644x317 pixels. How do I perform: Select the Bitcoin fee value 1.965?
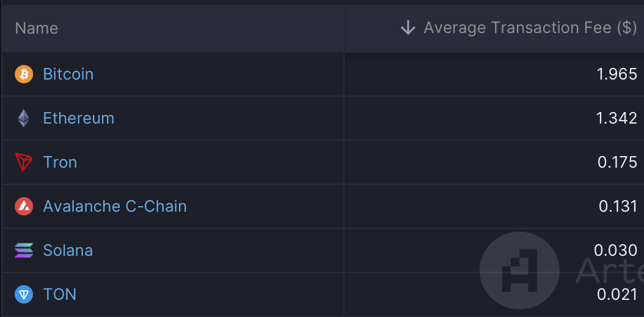617,75
